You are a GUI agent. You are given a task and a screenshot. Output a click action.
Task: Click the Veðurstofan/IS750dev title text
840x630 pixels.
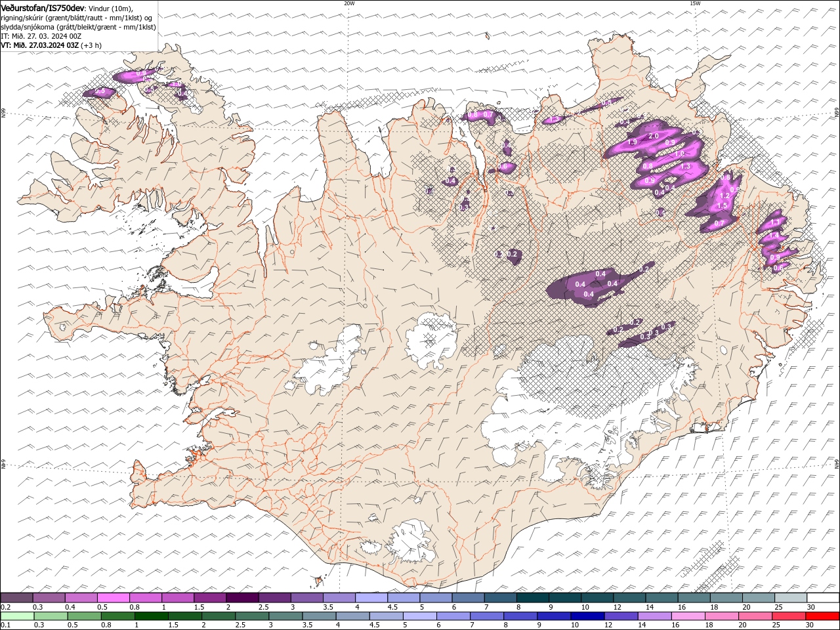pos(43,8)
